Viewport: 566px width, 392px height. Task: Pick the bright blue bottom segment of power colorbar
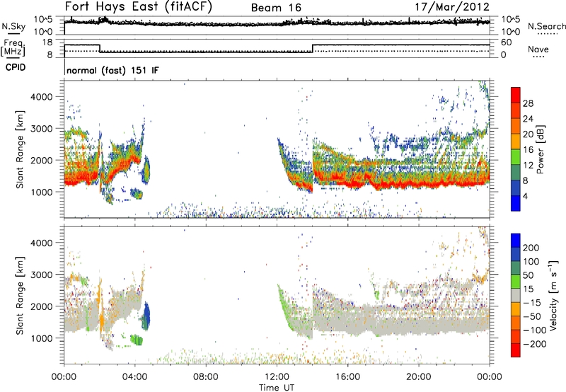[516, 203]
